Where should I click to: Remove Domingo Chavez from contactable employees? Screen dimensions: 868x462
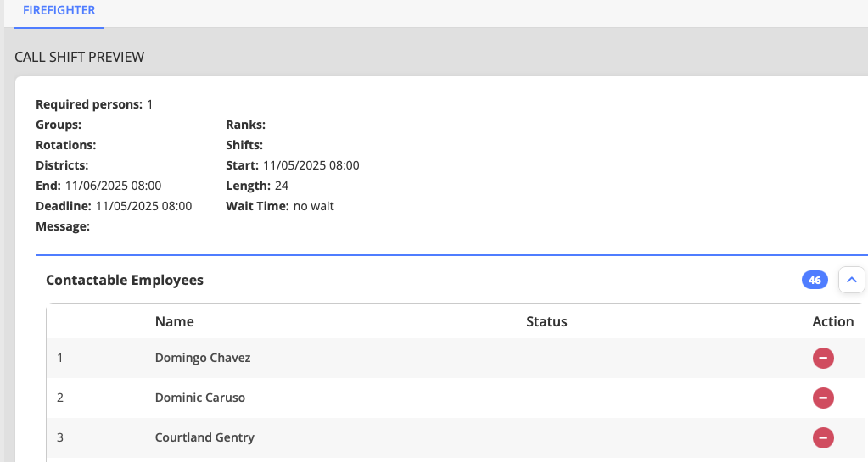coord(823,359)
